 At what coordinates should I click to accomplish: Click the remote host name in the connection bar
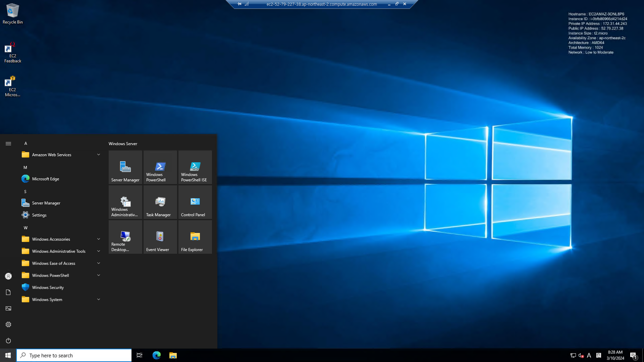[x=322, y=4]
